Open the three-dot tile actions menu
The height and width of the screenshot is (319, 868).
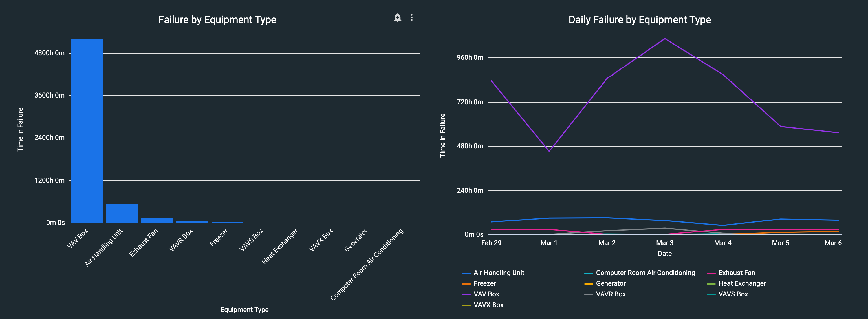(411, 17)
